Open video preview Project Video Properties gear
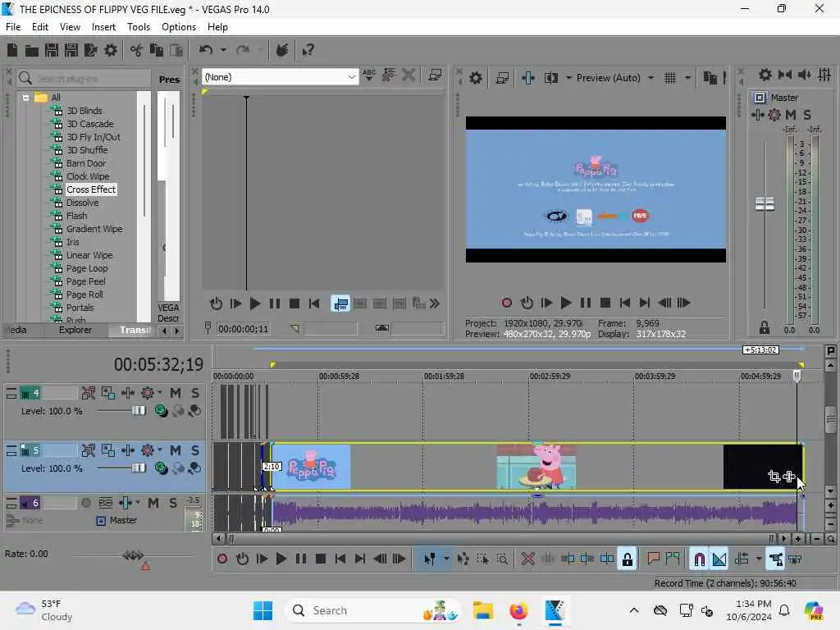This screenshot has height=630, width=840. click(475, 78)
